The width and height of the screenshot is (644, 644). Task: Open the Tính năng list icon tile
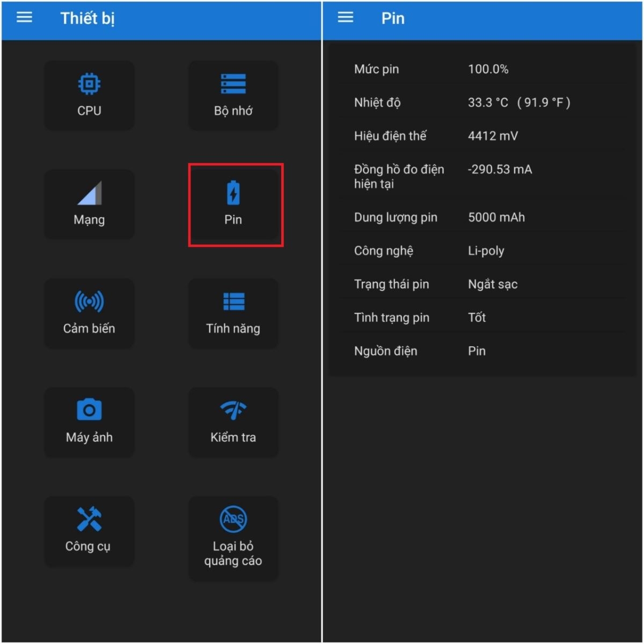(233, 313)
